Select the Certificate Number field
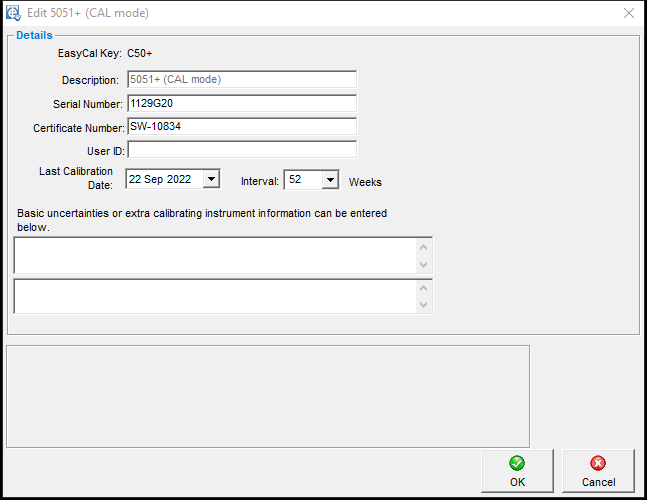This screenshot has width=647, height=500. (241, 126)
